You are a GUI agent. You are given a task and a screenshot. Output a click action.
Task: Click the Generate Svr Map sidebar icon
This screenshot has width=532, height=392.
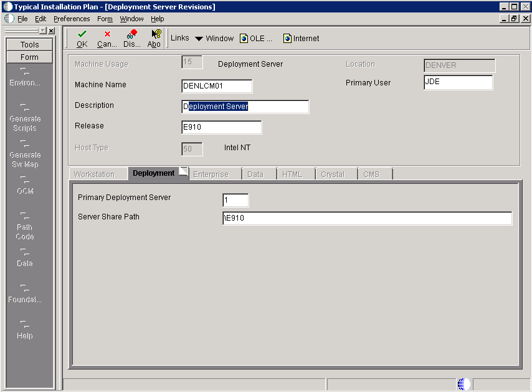24,143
